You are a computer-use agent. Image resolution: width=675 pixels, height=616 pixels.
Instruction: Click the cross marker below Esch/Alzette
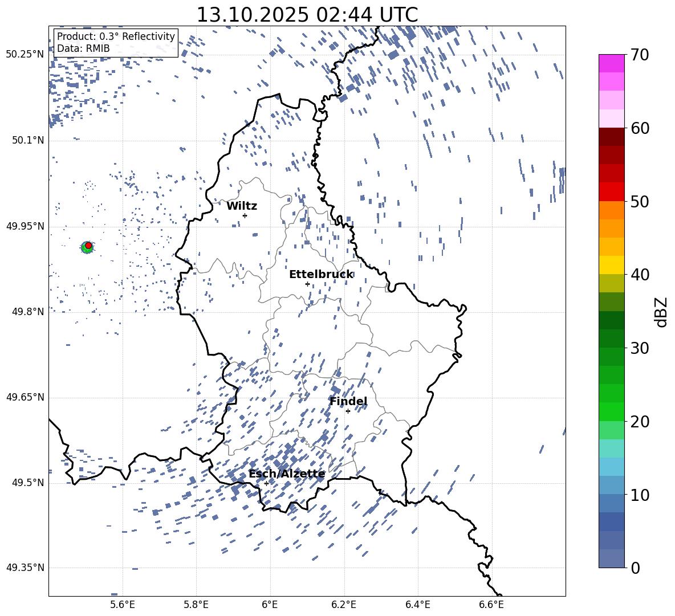click(266, 483)
